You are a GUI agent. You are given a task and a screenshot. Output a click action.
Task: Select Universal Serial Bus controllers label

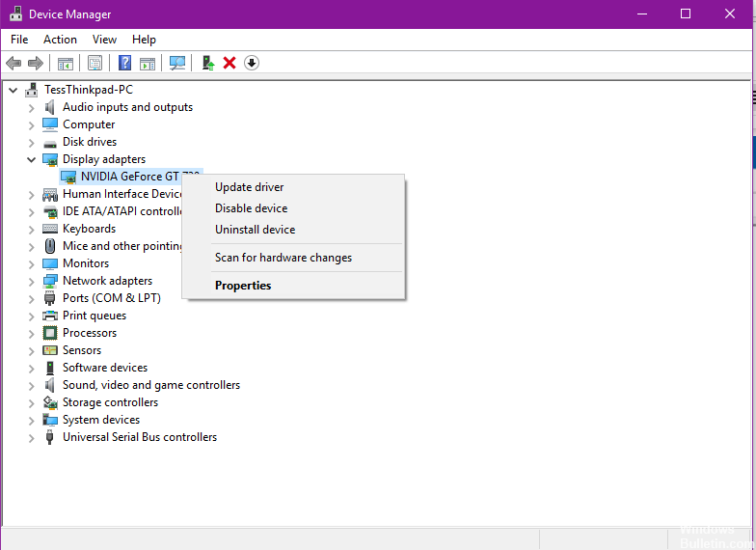(x=140, y=437)
